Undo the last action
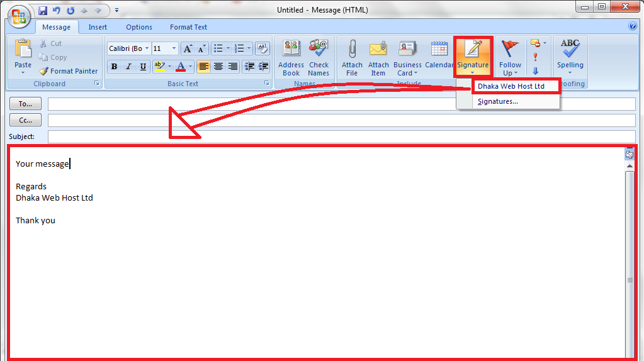Viewport: 644px width, 361px height. coord(56,10)
